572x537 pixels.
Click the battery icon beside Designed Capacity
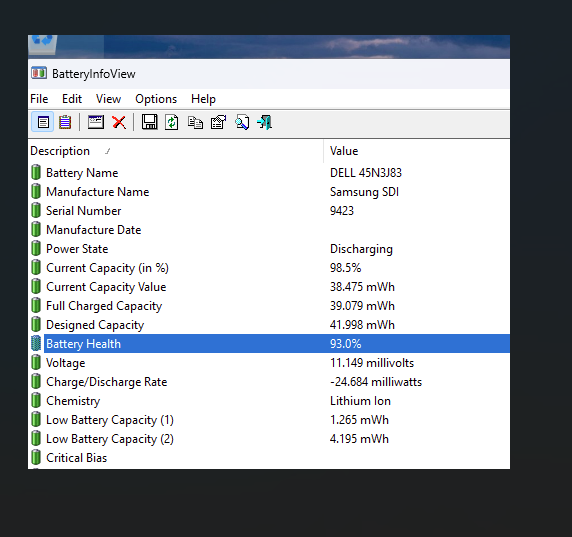(x=36, y=324)
